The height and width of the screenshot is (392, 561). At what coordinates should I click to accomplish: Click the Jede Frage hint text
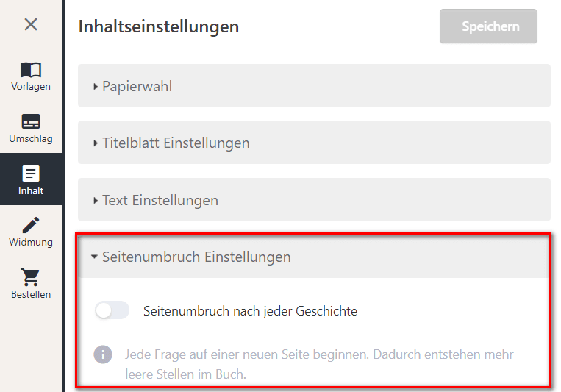(x=319, y=364)
